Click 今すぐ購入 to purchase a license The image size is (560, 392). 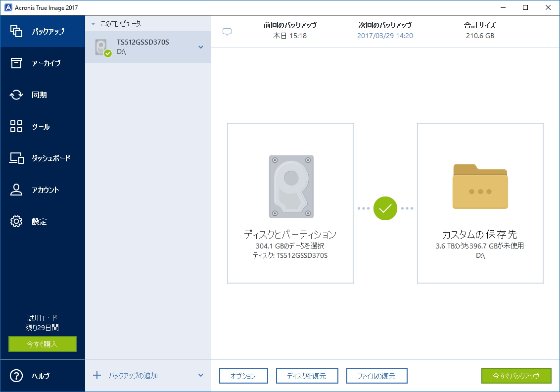pos(42,343)
